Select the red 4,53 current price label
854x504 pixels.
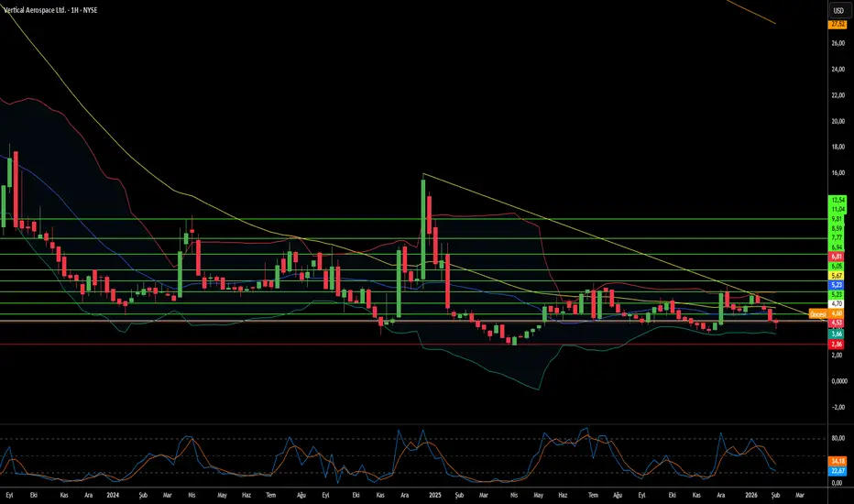point(838,323)
